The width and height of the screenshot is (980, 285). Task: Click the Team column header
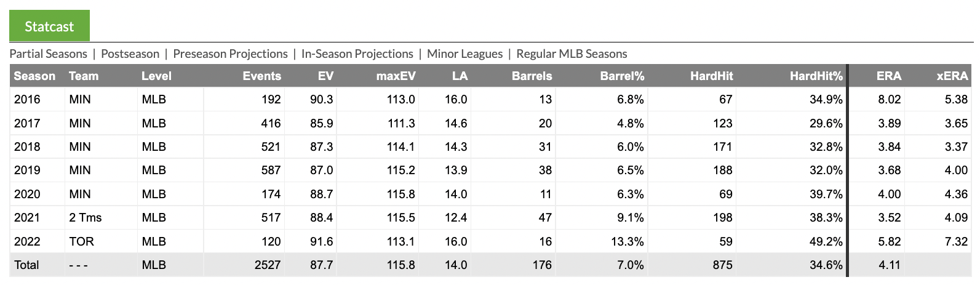pos(84,76)
